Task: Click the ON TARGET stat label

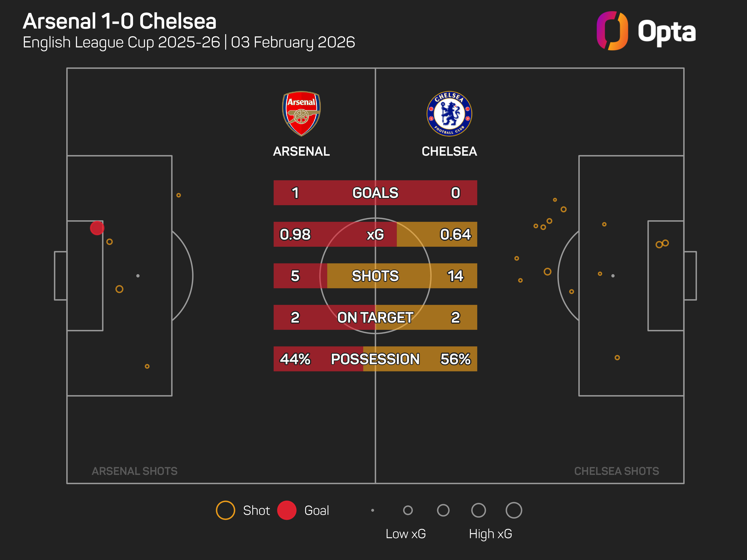Action: (x=375, y=317)
